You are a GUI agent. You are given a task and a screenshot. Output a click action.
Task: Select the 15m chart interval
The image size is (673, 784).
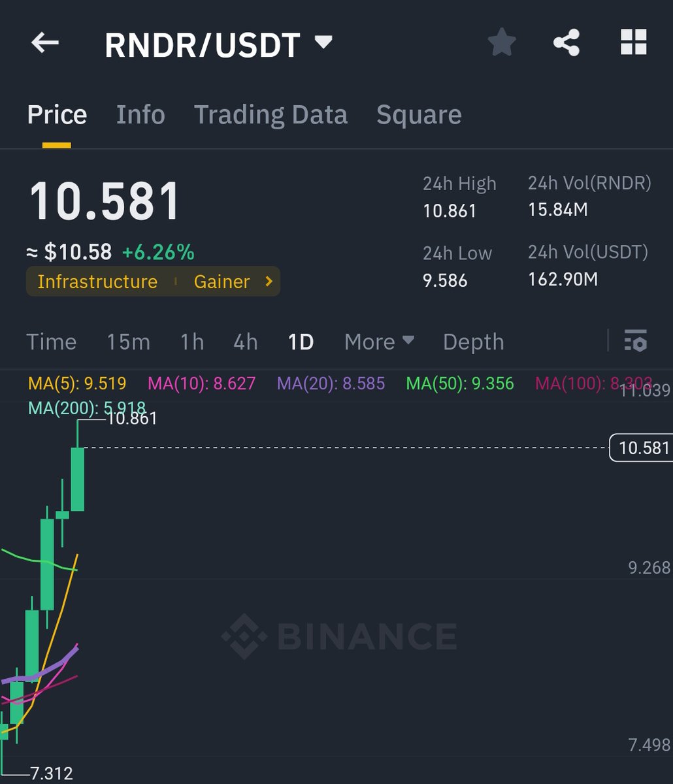click(x=129, y=342)
